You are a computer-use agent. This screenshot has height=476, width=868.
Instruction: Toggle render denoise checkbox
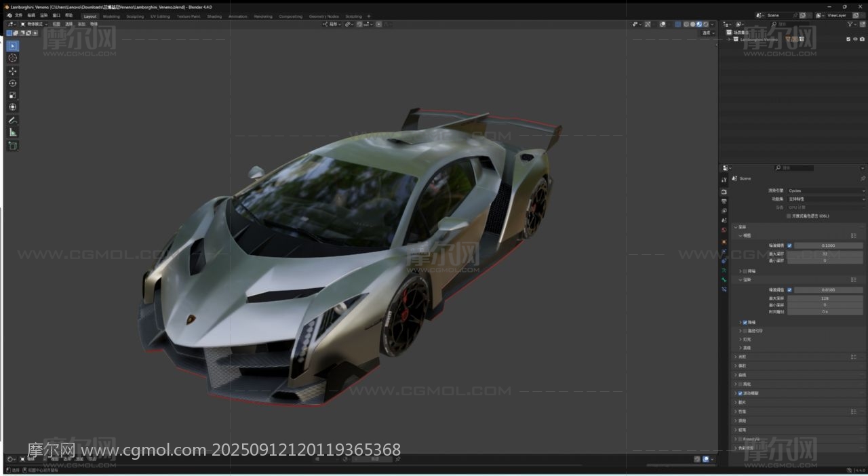745,322
